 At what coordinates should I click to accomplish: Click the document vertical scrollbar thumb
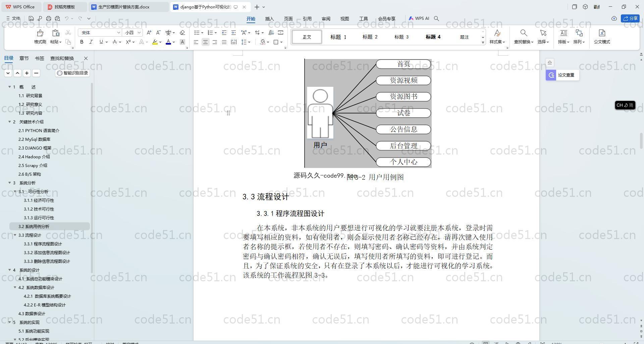coord(641,140)
